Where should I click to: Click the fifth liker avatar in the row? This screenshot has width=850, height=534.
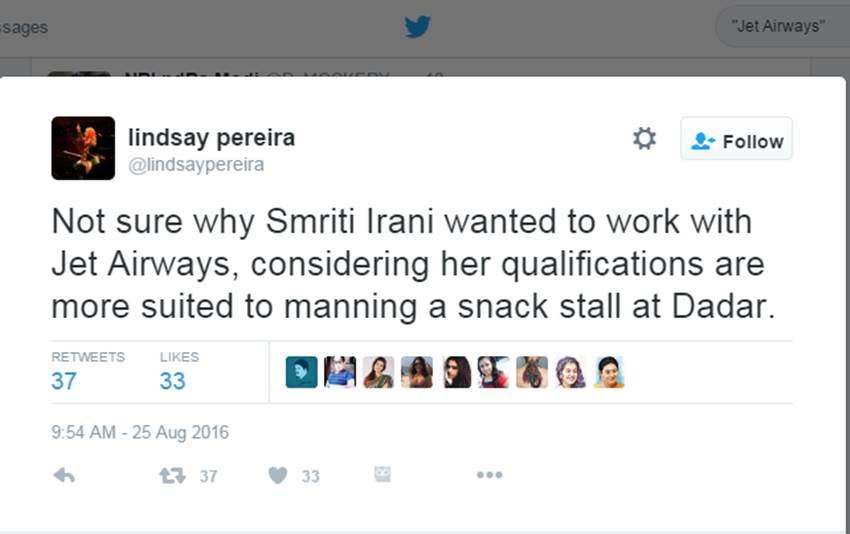(x=456, y=372)
